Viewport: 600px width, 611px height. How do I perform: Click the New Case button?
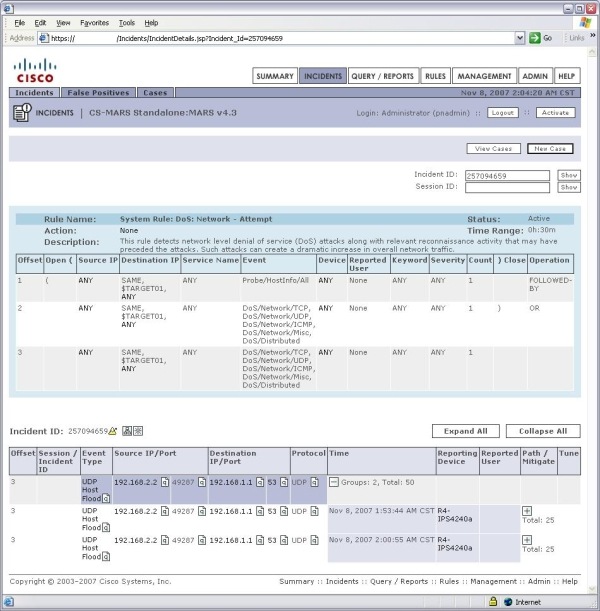click(550, 148)
